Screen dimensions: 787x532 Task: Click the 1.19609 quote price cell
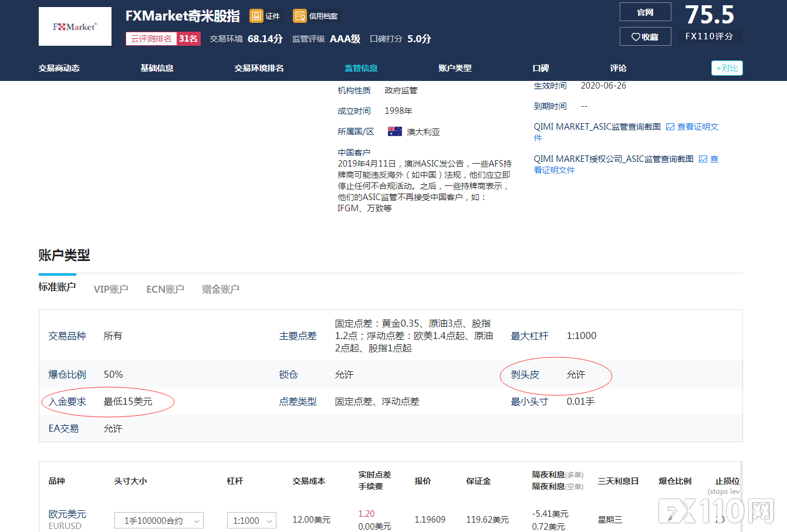pos(430,520)
